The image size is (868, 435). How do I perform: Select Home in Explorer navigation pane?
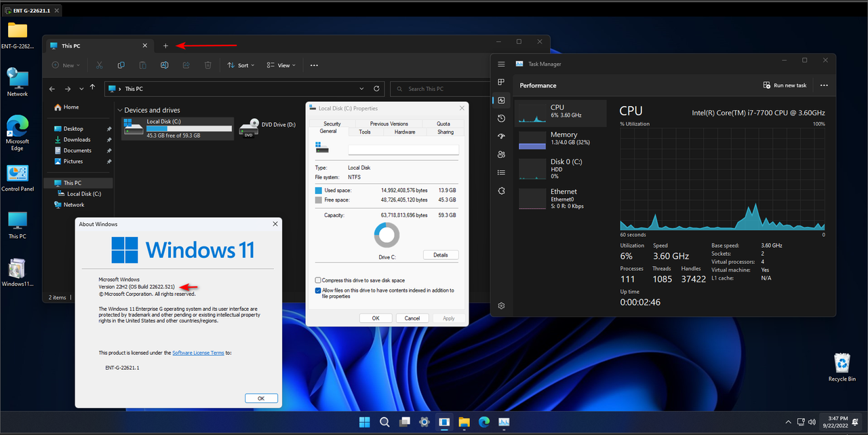point(71,107)
